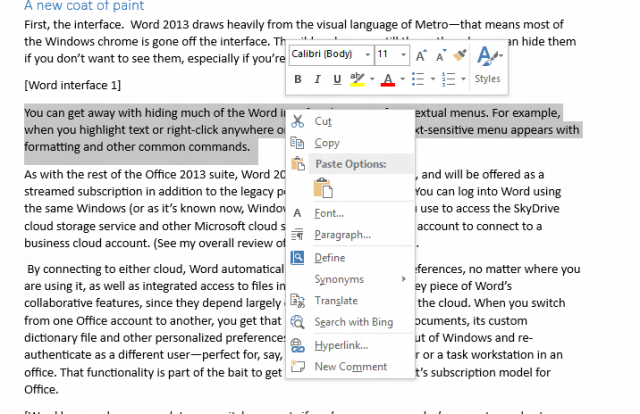Open the highlight color dropdown arrow

372,79
